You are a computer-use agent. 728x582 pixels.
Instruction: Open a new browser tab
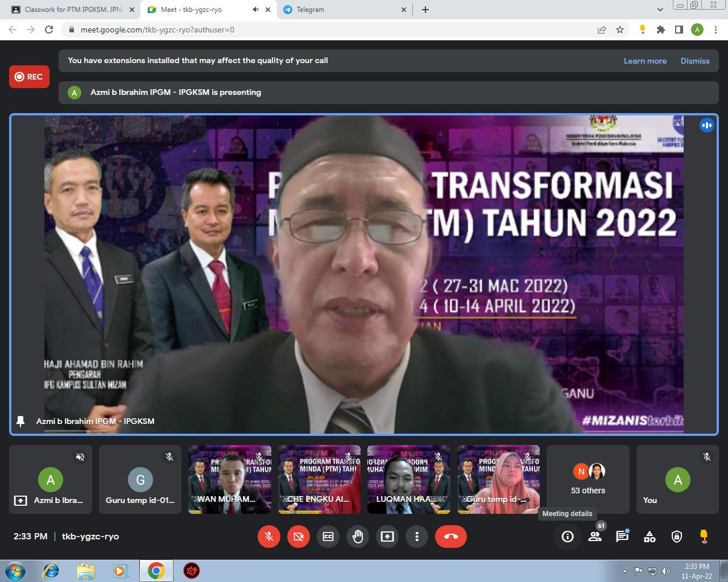point(425,10)
